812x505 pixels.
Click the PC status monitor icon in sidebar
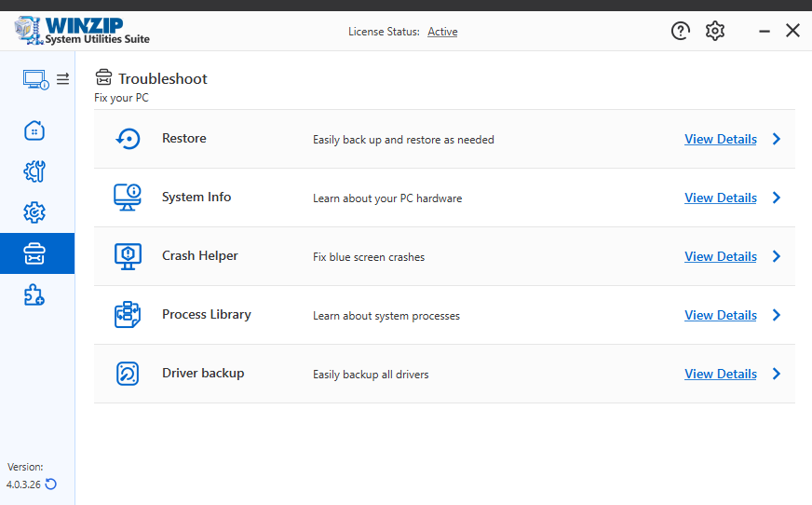point(35,79)
